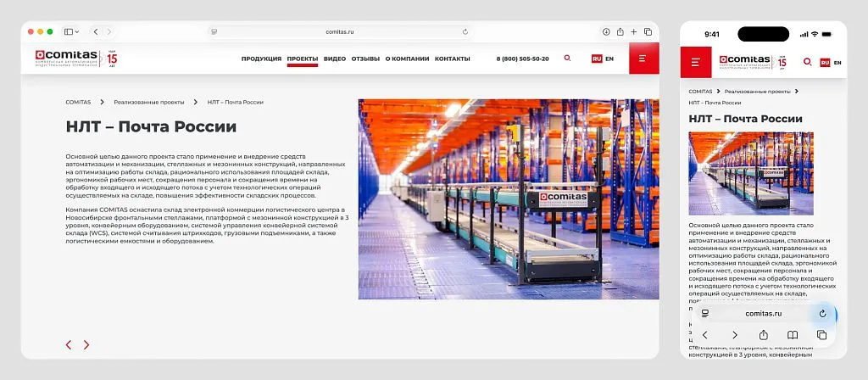Open the ВИДЕО menu item
The image size is (868, 380).
point(335,59)
